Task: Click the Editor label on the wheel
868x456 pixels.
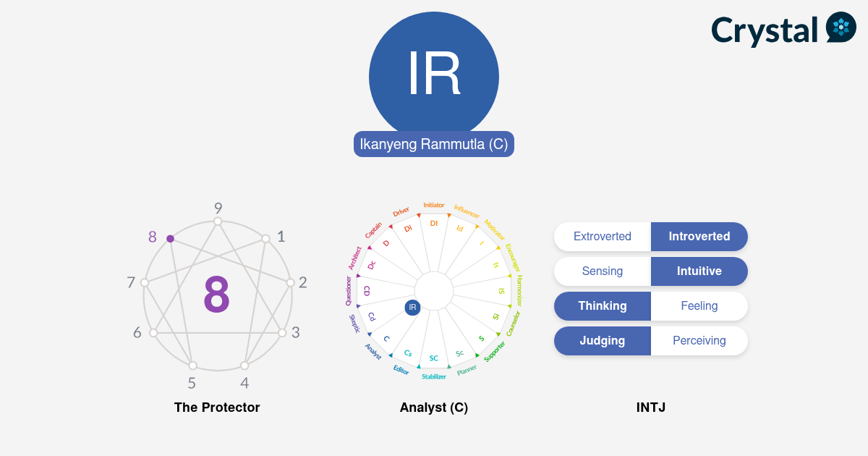Action: pos(401,370)
